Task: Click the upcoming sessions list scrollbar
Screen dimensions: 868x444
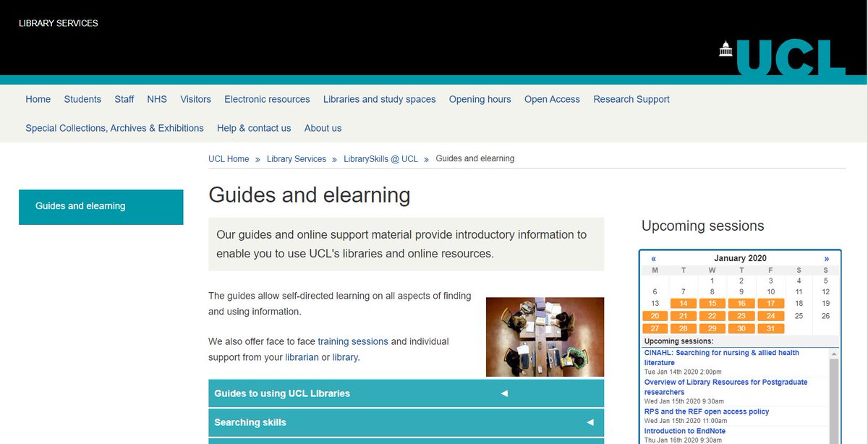Action: pos(833,396)
